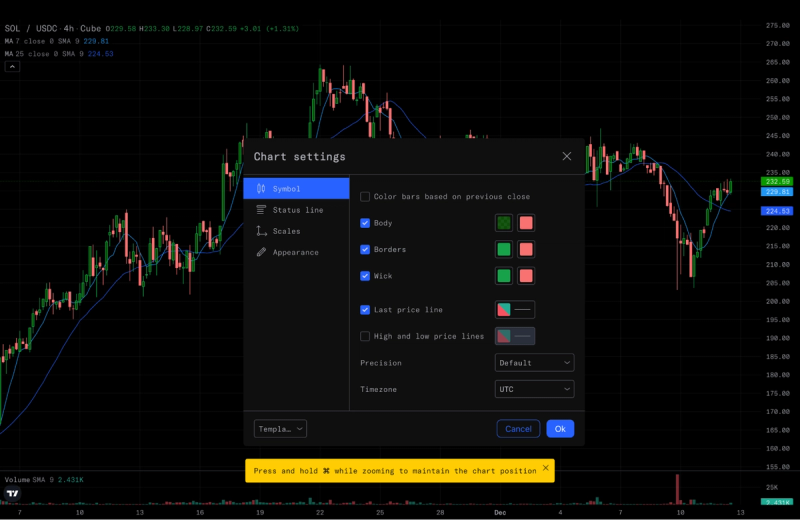Click the lines icon beside Status line
The image size is (800, 520).
pos(261,210)
